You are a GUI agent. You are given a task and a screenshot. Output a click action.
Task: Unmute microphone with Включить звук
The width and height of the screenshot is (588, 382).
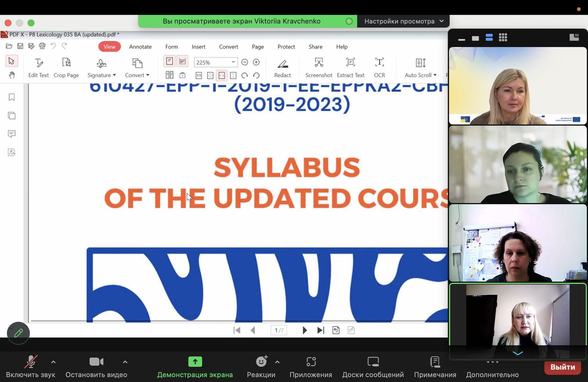click(x=31, y=366)
